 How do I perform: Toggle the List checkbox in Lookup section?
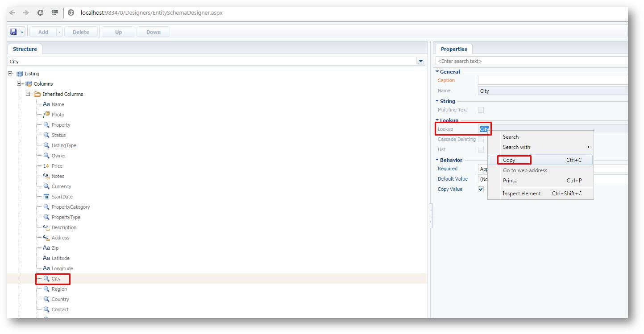pos(481,149)
